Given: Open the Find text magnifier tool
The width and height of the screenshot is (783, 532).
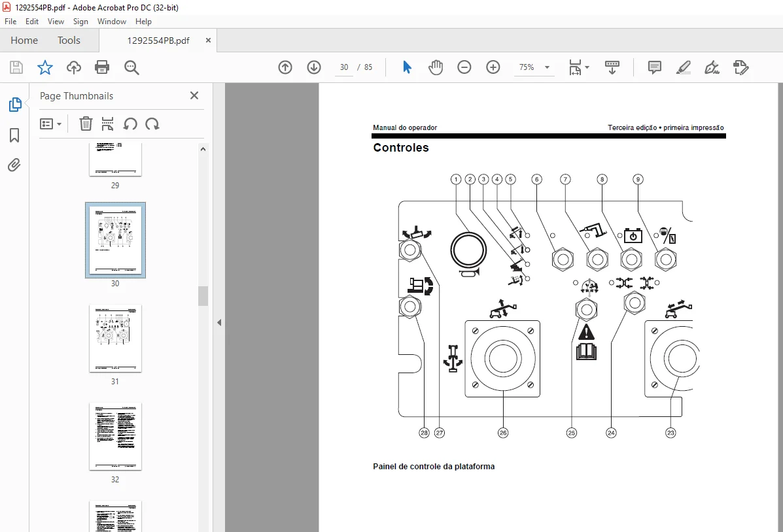Looking at the screenshot, I should click(132, 67).
